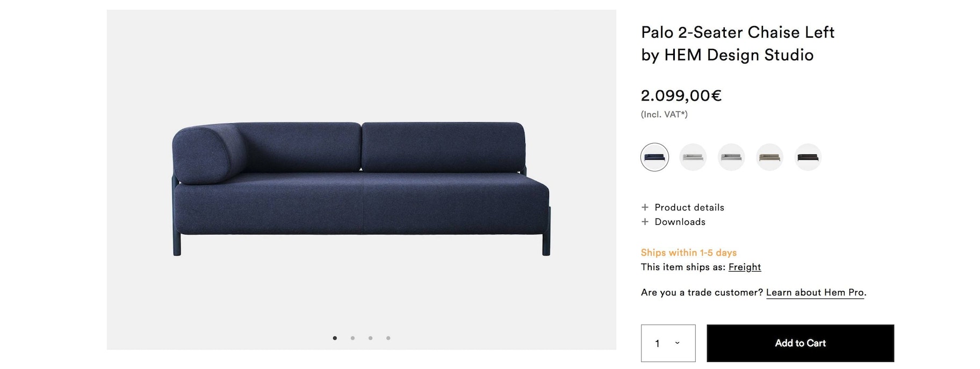Show the second product image via dot
Image resolution: width=980 pixels, height=369 pixels.
click(352, 338)
